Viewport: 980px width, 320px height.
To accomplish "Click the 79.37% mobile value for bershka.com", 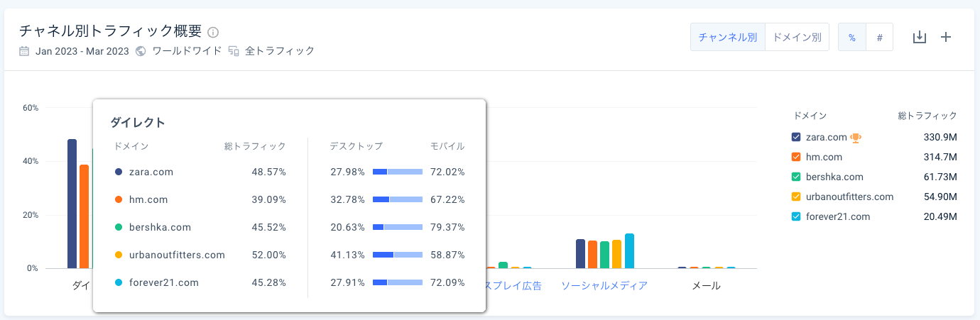I will tap(447, 227).
